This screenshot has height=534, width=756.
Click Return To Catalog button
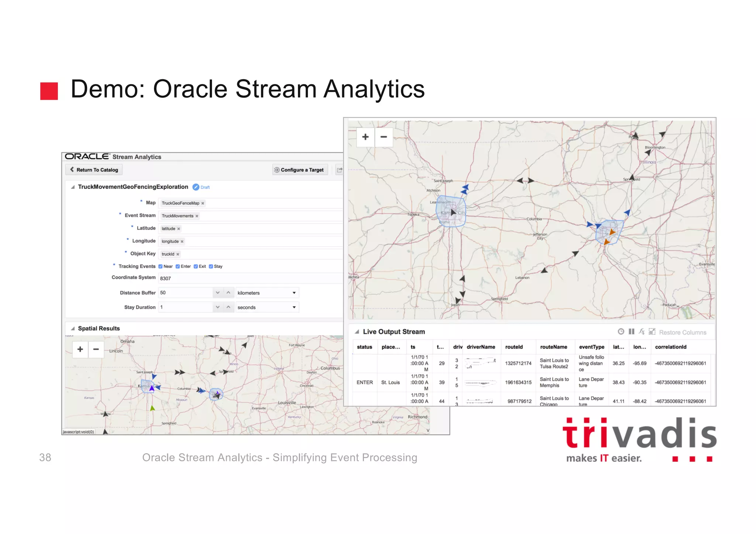pyautogui.click(x=94, y=170)
